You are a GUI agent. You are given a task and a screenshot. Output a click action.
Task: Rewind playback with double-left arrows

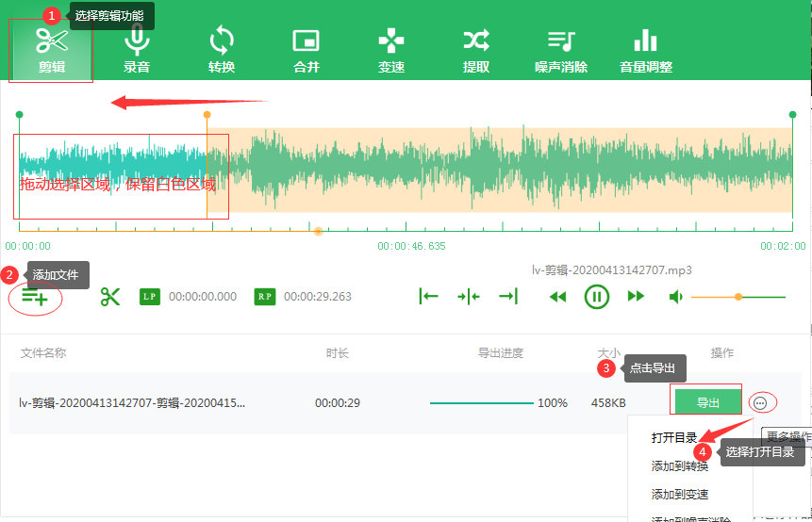point(557,297)
